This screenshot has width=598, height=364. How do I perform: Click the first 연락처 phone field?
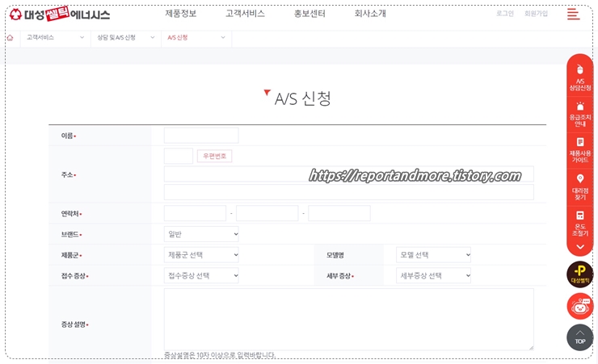[x=195, y=213]
